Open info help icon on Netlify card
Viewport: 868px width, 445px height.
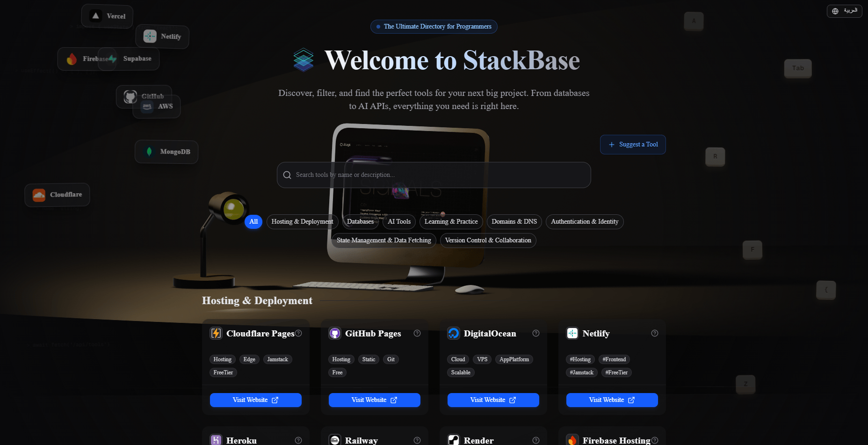(x=655, y=333)
